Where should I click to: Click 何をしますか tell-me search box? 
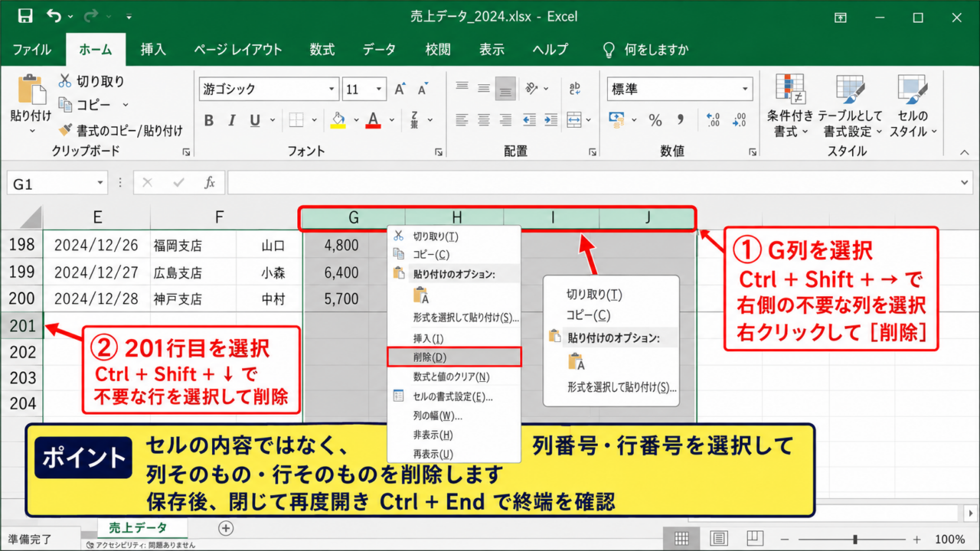click(x=646, y=50)
